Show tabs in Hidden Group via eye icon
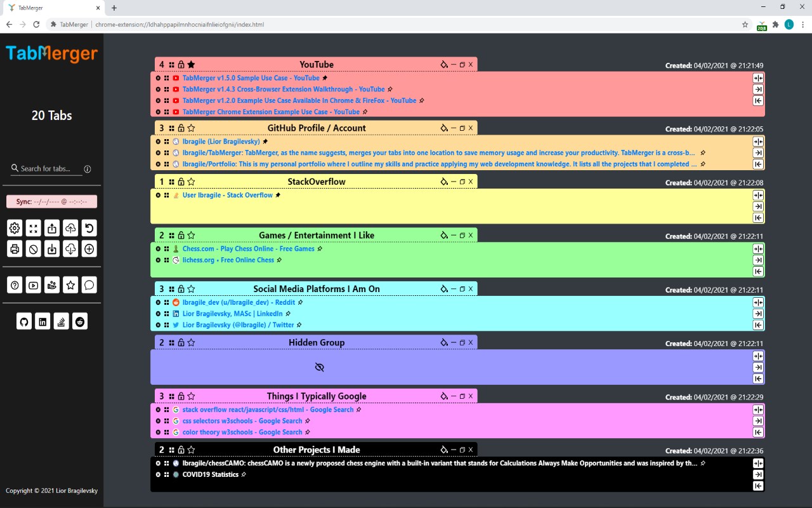The width and height of the screenshot is (812, 508). tap(320, 367)
